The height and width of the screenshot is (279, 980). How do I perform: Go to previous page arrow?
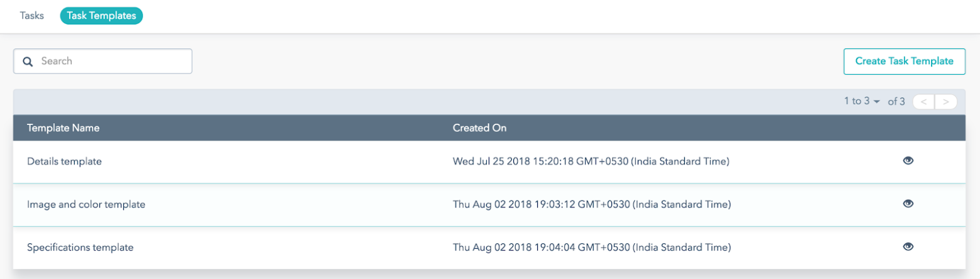pos(923,102)
